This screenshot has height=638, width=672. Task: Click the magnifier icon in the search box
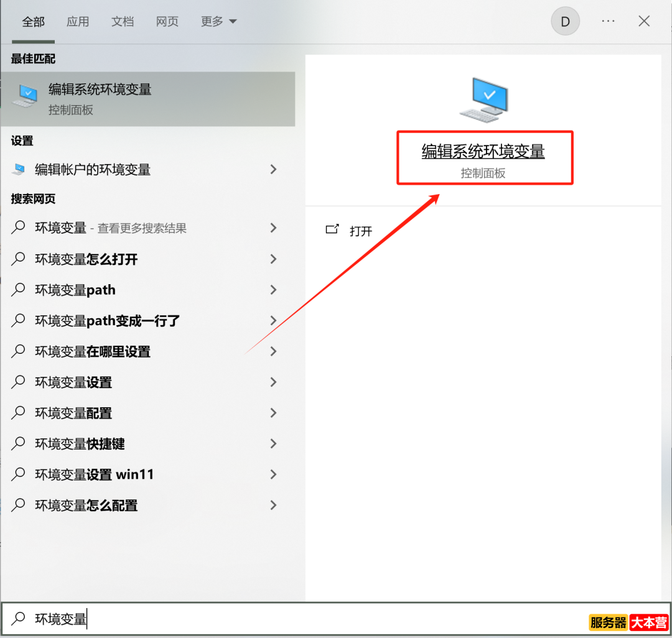[x=17, y=619]
